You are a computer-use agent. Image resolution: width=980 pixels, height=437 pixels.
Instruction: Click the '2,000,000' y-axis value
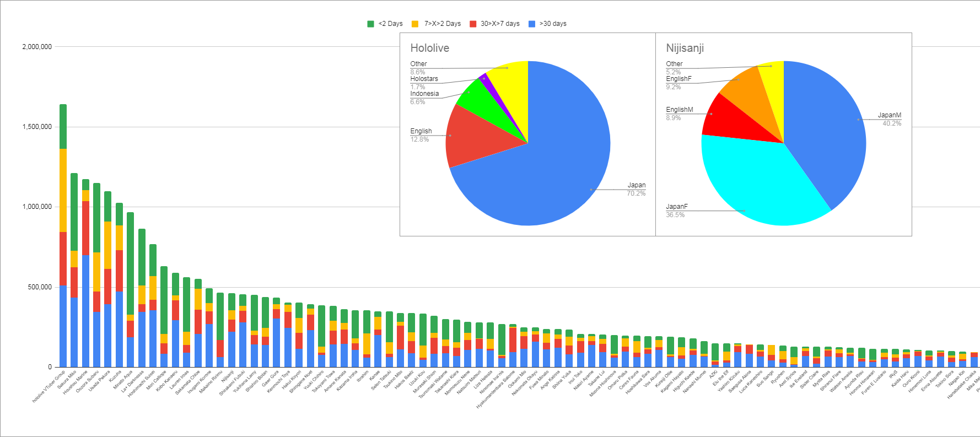[37, 47]
